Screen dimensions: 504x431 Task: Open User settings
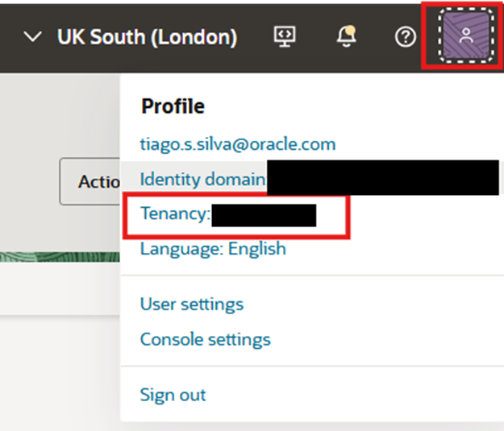(x=192, y=305)
